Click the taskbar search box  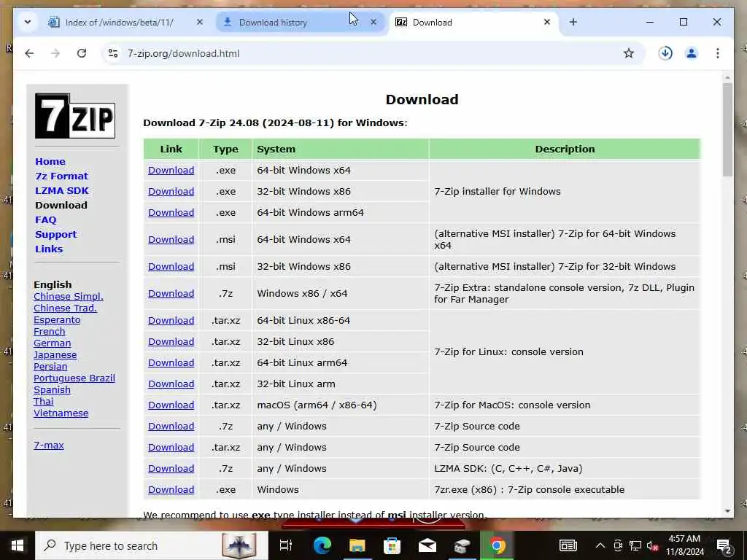click(152, 545)
